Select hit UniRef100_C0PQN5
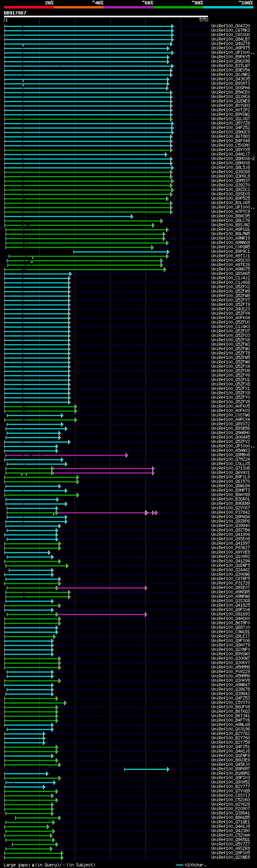The image size is (257, 868). (230, 247)
